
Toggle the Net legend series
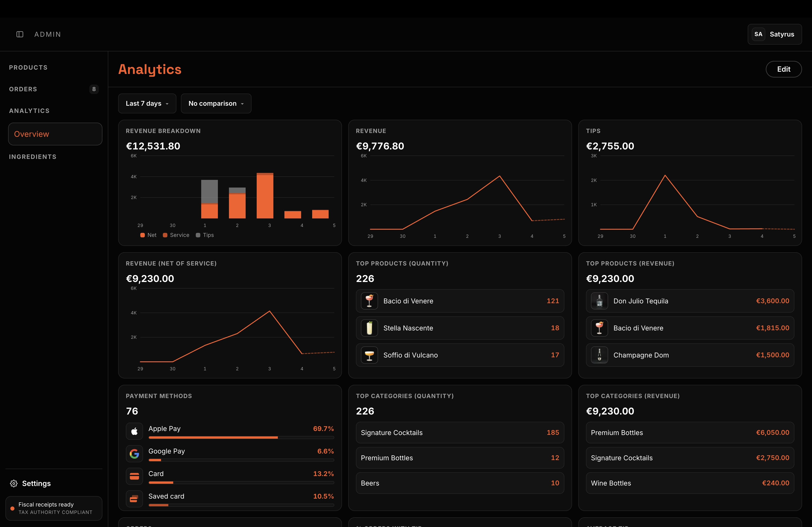[148, 235]
